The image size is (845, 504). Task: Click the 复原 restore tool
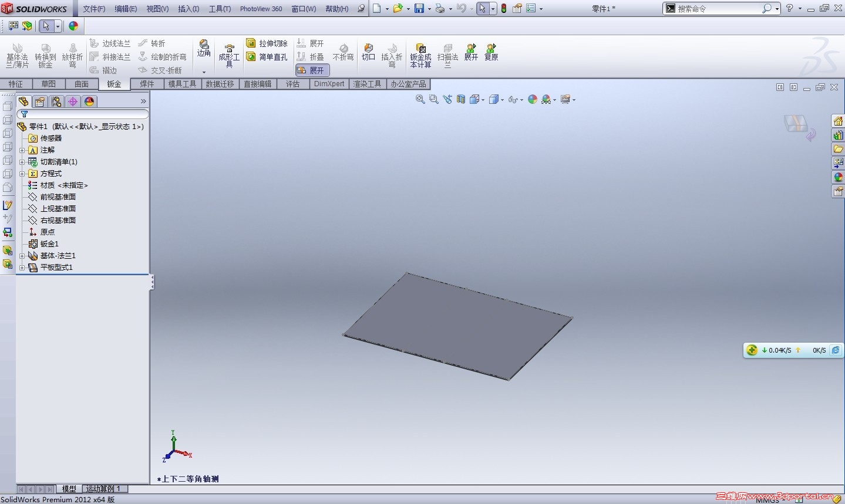tap(491, 53)
